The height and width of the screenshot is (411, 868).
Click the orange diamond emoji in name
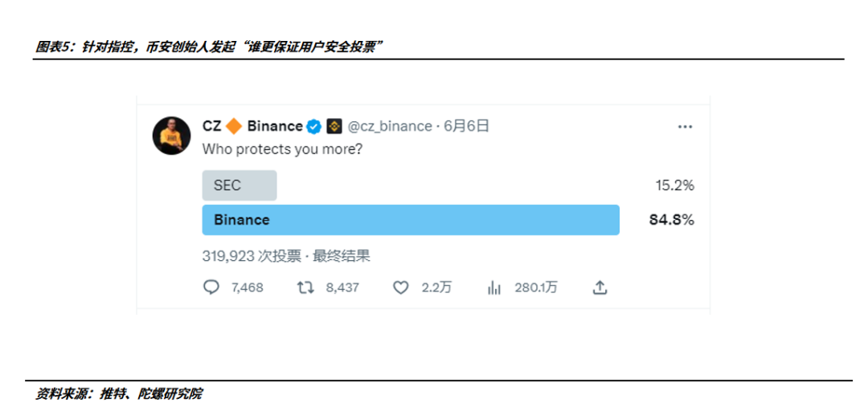click(x=234, y=126)
